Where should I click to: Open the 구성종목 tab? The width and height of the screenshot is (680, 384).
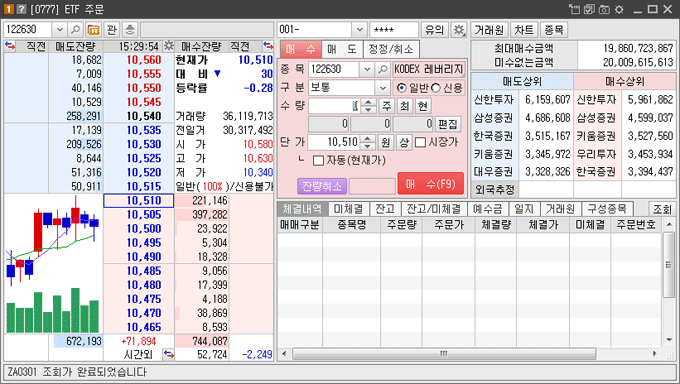pos(607,209)
